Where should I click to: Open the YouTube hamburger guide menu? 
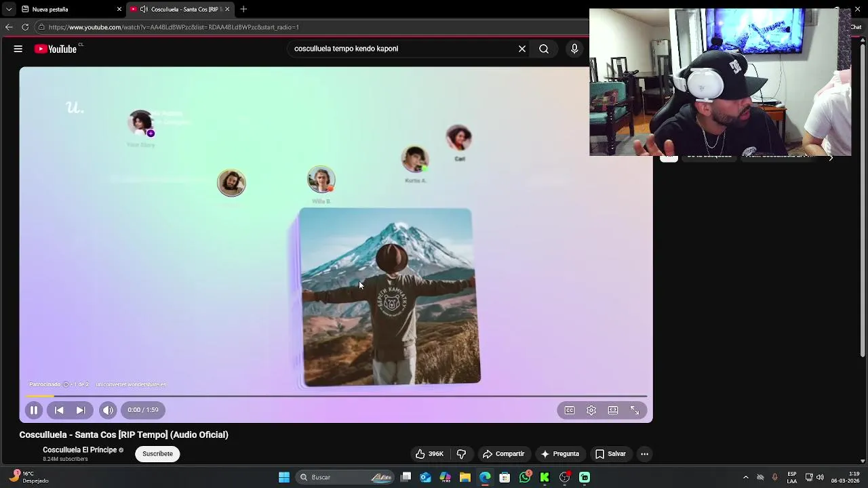[18, 49]
